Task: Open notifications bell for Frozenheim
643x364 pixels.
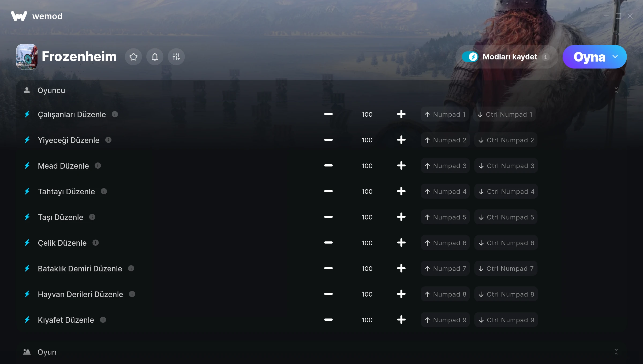Action: pos(155,57)
